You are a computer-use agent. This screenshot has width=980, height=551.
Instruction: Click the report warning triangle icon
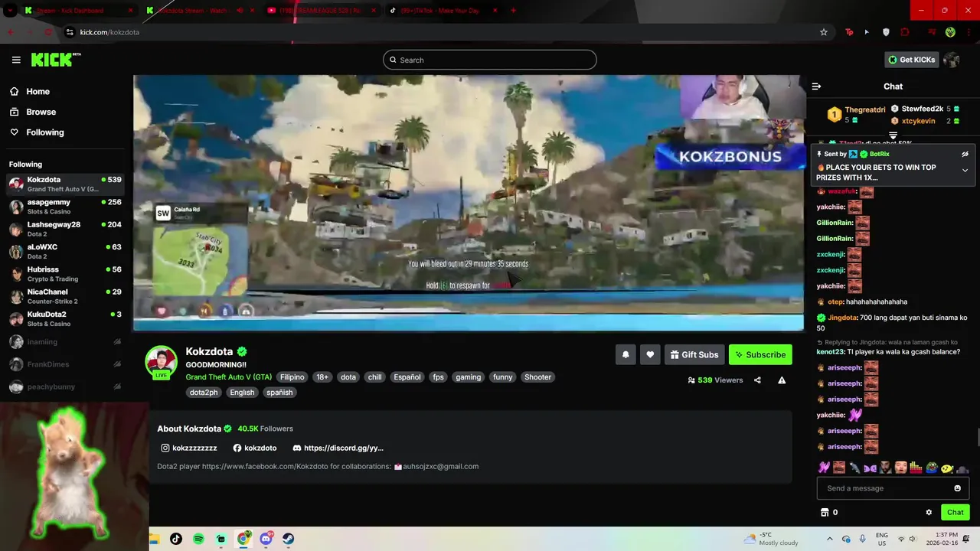coord(782,380)
